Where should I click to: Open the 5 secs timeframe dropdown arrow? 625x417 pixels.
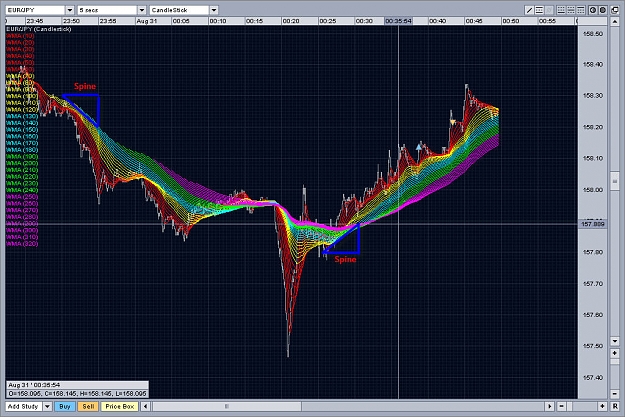click(x=142, y=10)
